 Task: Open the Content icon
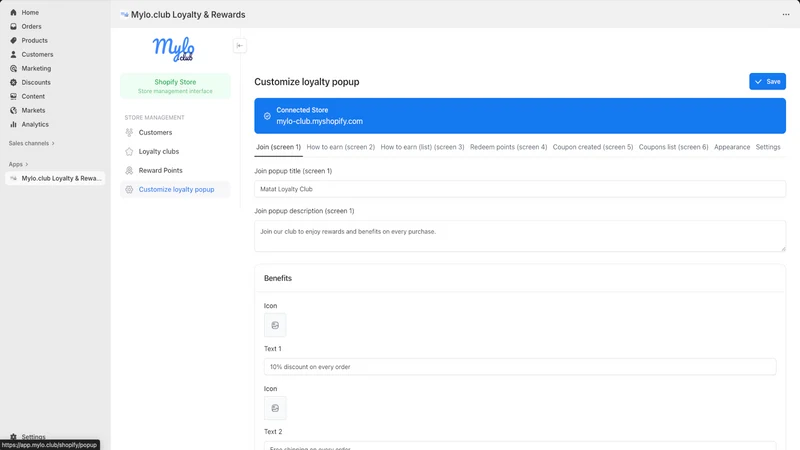tap(13, 96)
